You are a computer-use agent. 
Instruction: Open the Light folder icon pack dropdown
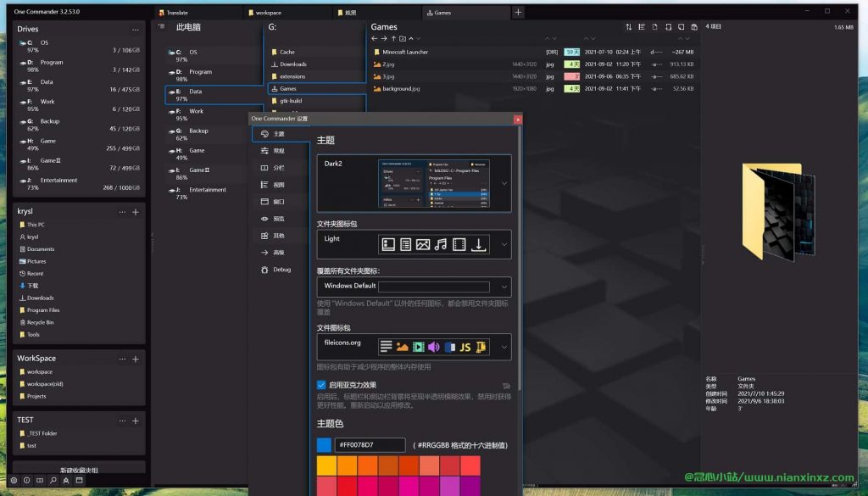click(504, 244)
